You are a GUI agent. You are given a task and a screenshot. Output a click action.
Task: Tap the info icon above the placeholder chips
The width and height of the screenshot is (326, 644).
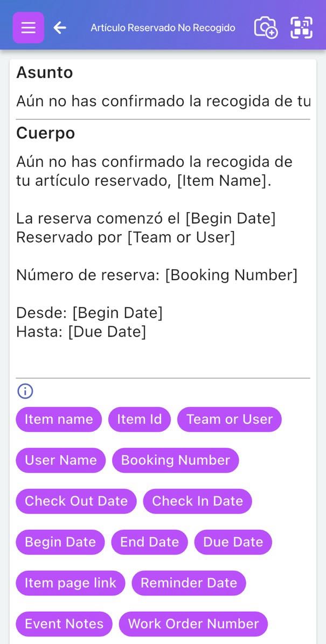(24, 391)
